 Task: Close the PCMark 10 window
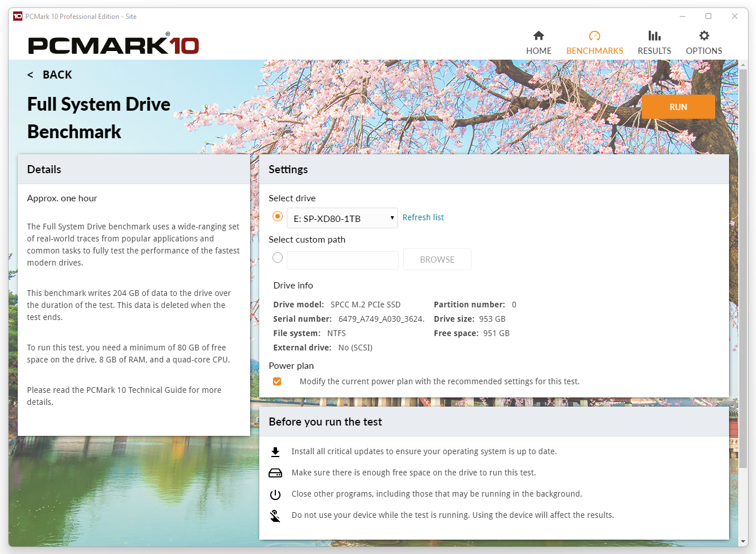tap(735, 16)
